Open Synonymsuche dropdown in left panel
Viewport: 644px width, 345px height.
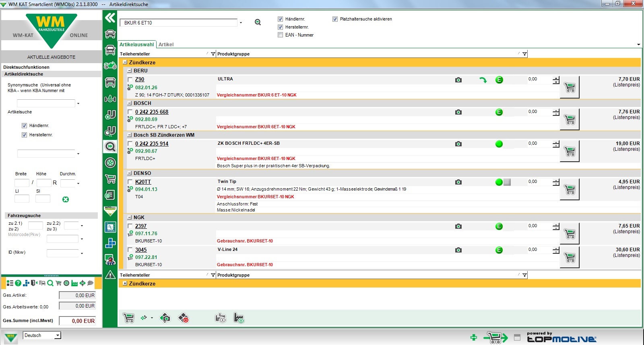click(x=78, y=104)
